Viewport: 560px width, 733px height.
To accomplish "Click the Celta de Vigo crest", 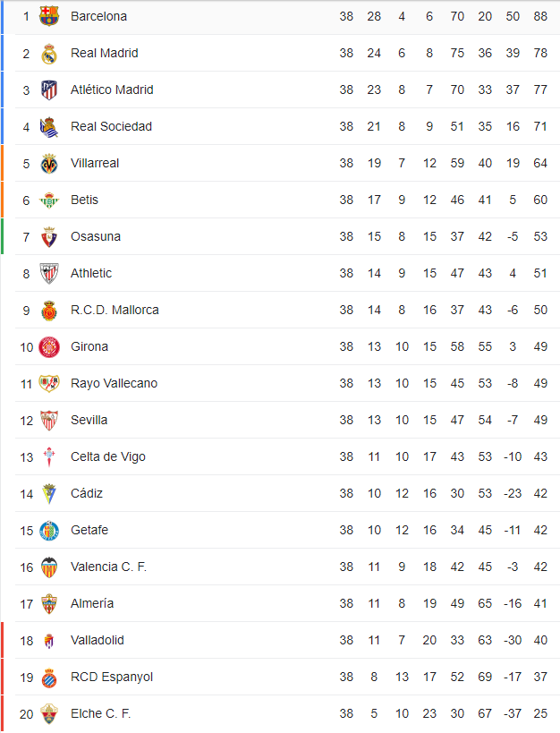I will 49,456.
